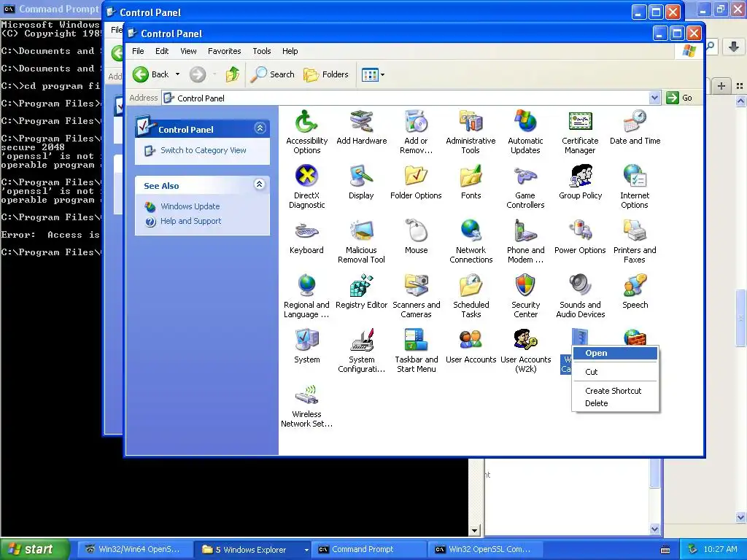Image resolution: width=747 pixels, height=560 pixels.
Task: Select Scheduled Tasks icon
Action: pyautogui.click(x=471, y=286)
